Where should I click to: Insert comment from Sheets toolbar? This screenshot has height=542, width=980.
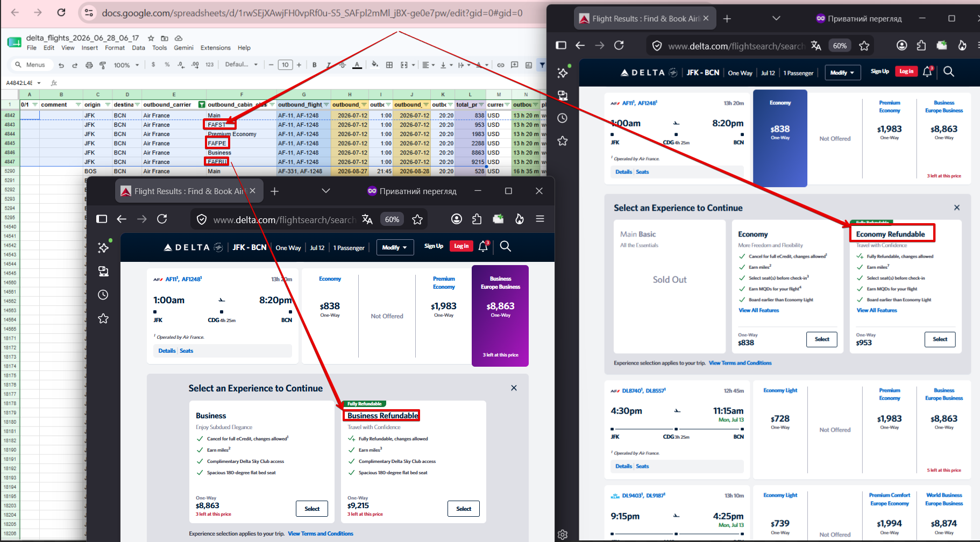pos(515,65)
